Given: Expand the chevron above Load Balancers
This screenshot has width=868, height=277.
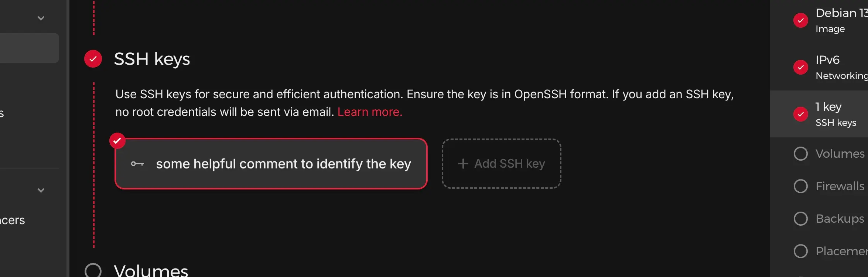Looking at the screenshot, I should (x=41, y=191).
